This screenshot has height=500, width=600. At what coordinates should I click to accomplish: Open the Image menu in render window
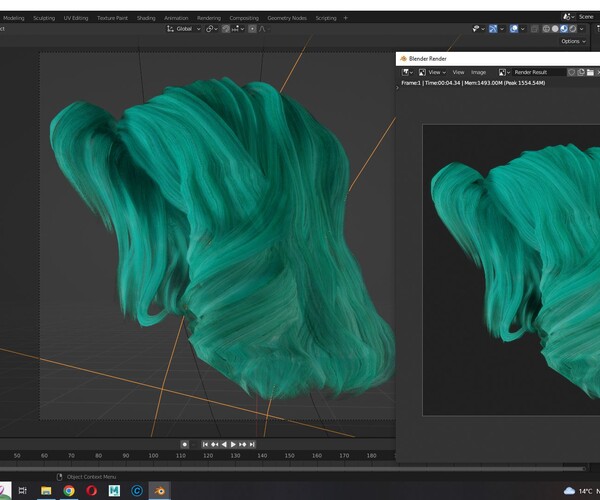pos(478,72)
